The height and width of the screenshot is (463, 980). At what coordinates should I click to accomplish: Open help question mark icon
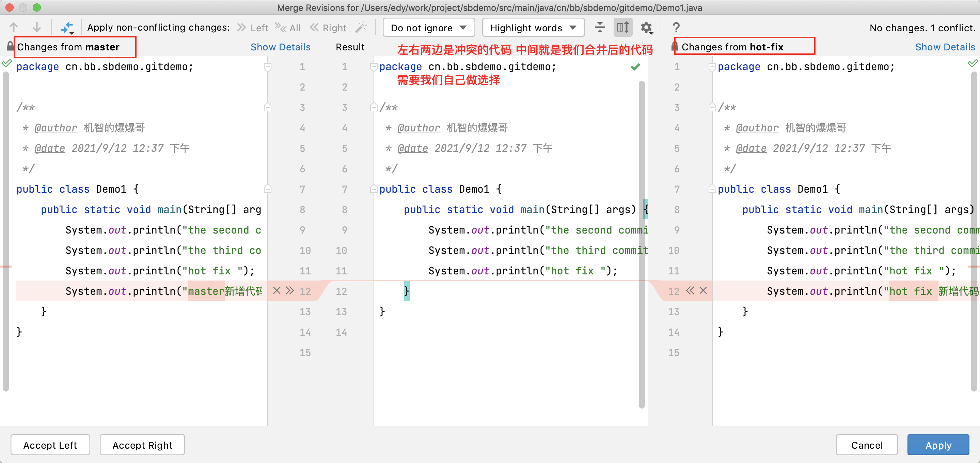coord(676,27)
